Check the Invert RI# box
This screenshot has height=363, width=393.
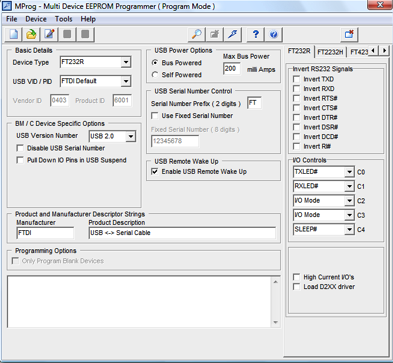[x=296, y=146]
